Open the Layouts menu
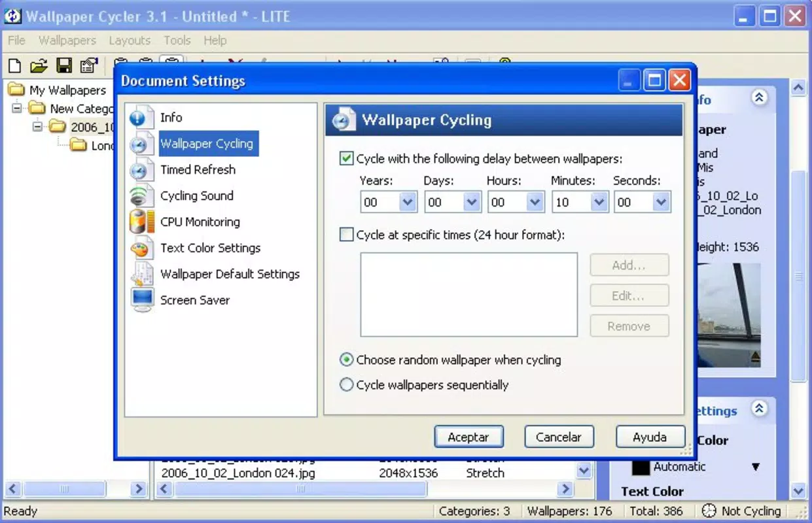Image resolution: width=812 pixels, height=523 pixels. (130, 41)
